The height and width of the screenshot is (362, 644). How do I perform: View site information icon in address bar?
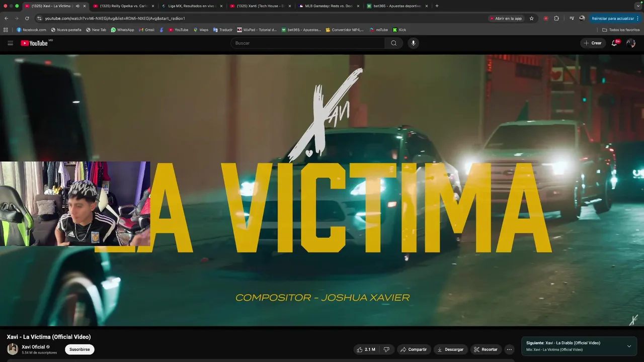pos(40,19)
